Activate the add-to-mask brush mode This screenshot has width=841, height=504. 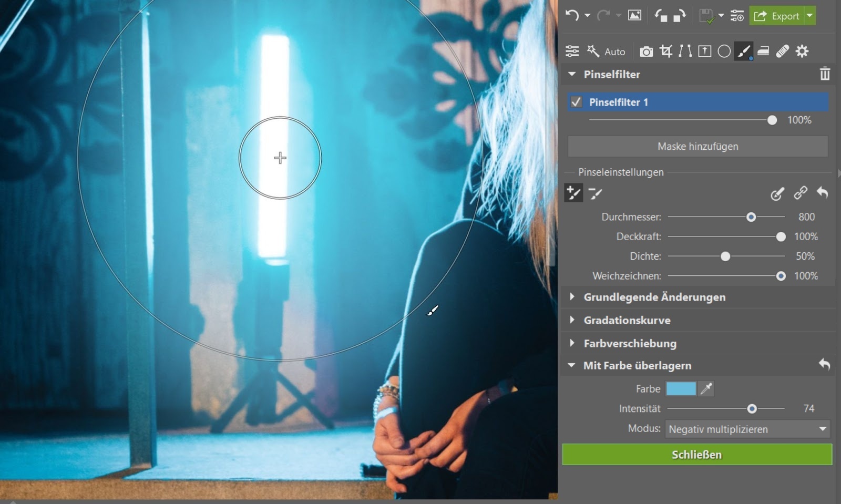573,193
